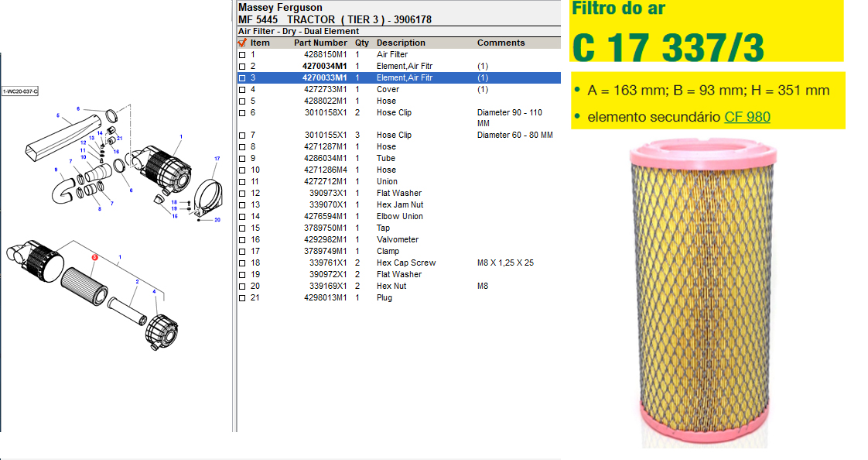Click the Qty column header
868x460 pixels.
(x=362, y=43)
